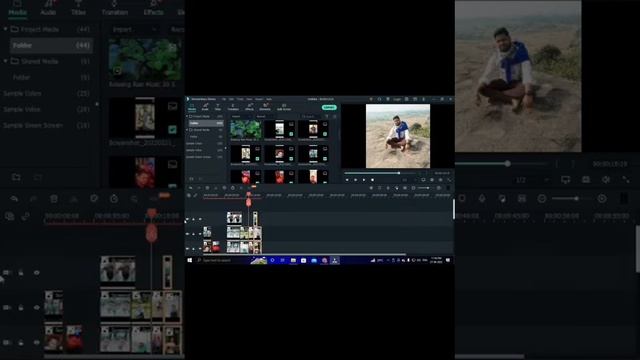Toggle visibility eye on middle track, center timeline
This screenshot has height=360, width=640.
click(200, 234)
